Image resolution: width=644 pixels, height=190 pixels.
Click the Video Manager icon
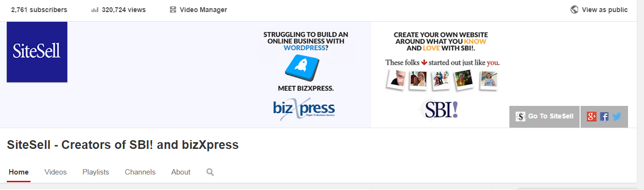tap(173, 10)
